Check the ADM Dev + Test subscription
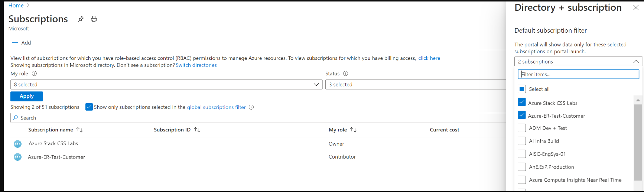The image size is (644, 192). tap(522, 128)
